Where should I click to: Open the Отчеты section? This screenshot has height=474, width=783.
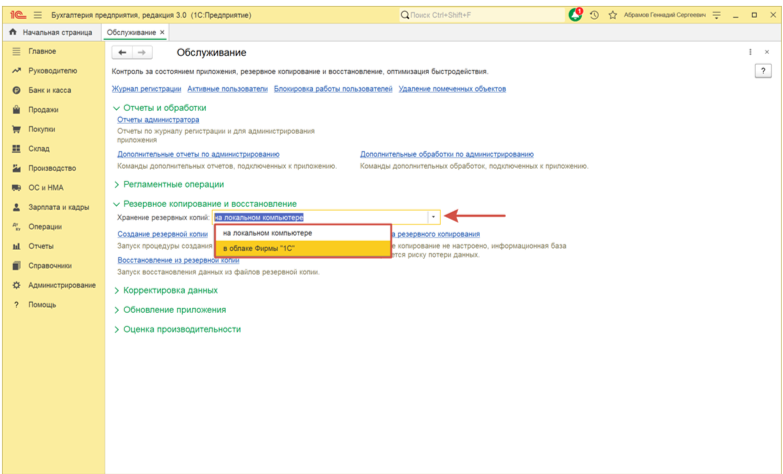click(x=40, y=246)
